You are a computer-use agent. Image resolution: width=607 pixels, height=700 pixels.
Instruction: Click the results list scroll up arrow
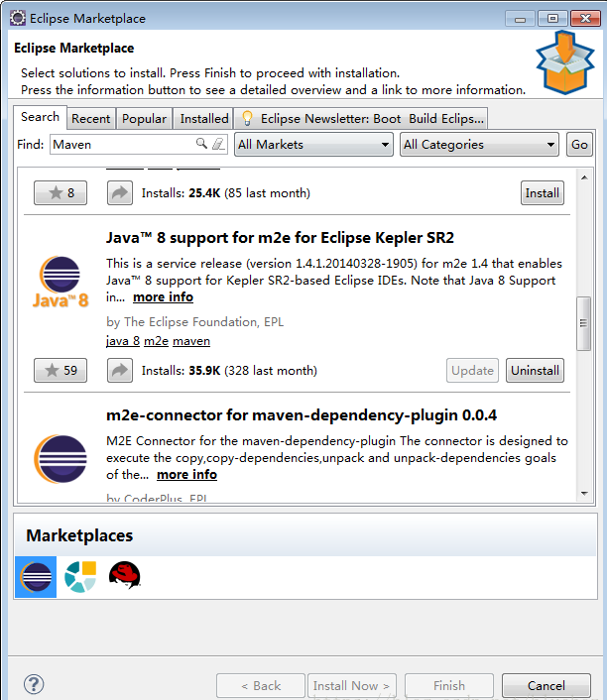tap(584, 177)
